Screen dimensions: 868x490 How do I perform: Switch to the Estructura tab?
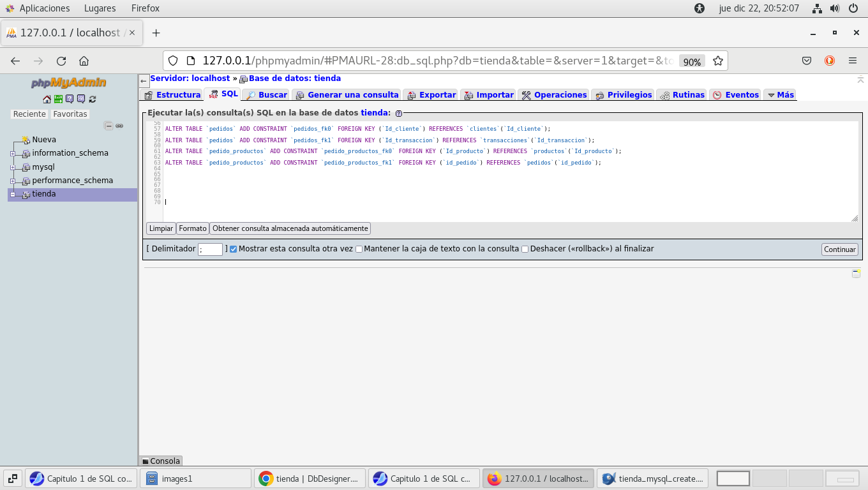click(172, 95)
